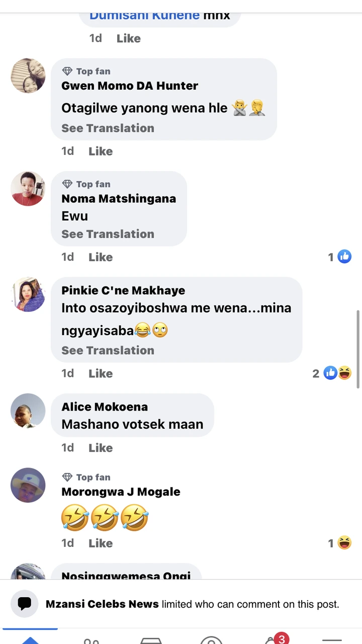Like Alice Mokoena's comment

click(101, 448)
